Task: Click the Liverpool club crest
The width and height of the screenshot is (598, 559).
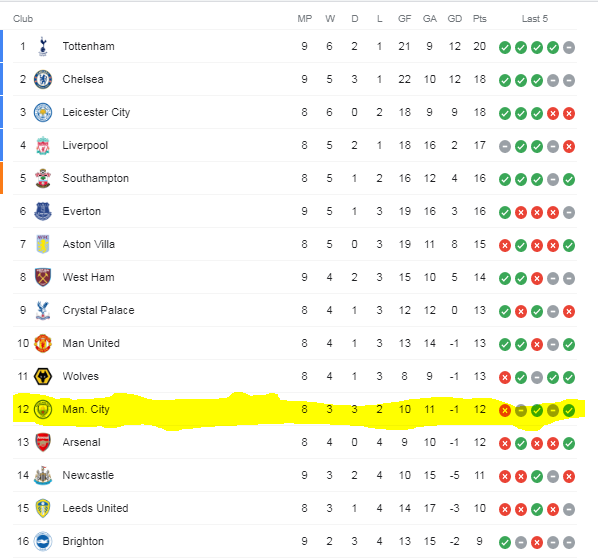Action: pyautogui.click(x=43, y=146)
